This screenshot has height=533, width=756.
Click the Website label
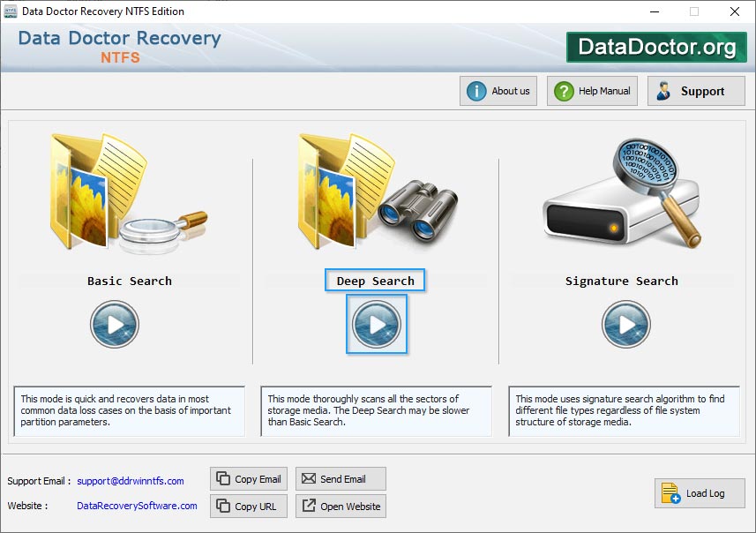(27, 506)
